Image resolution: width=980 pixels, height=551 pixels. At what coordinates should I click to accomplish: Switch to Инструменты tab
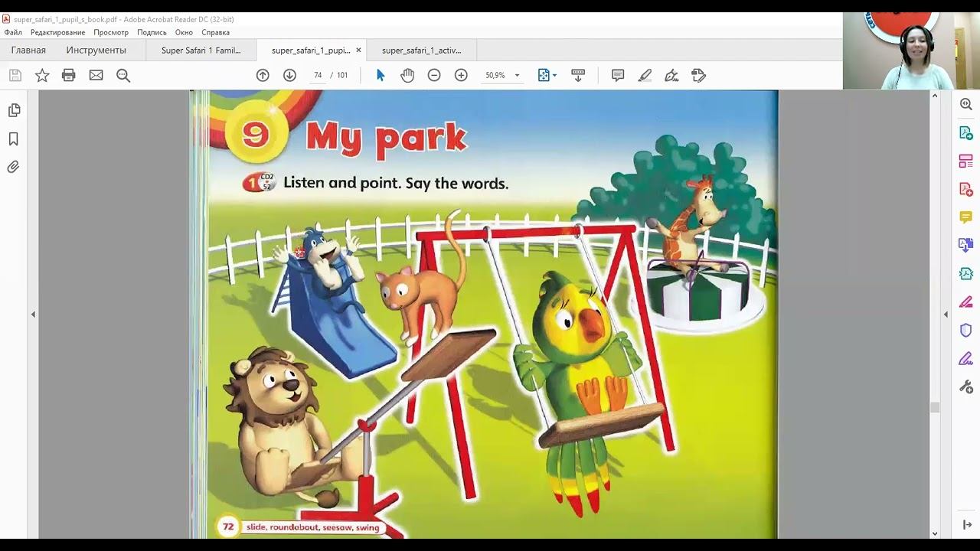click(96, 51)
